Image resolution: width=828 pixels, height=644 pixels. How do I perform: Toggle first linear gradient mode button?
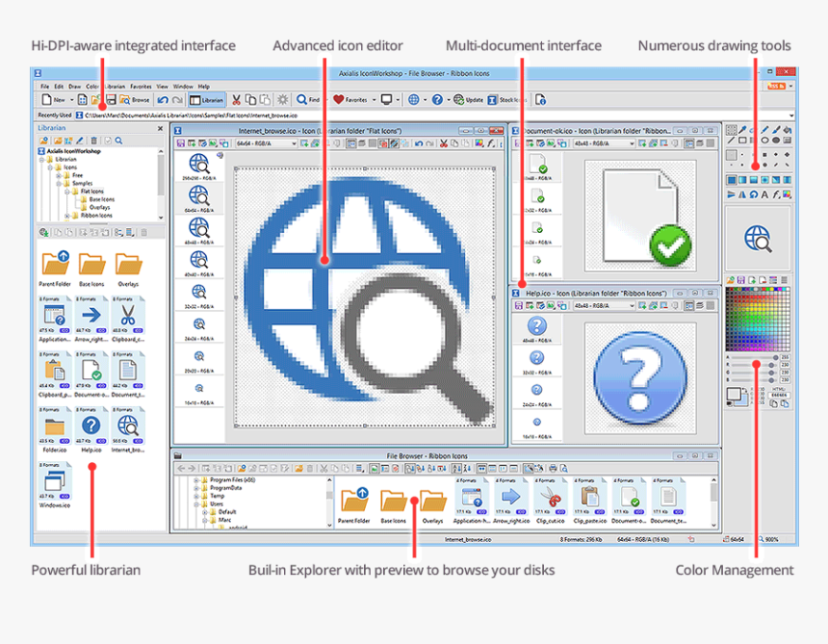click(x=742, y=180)
